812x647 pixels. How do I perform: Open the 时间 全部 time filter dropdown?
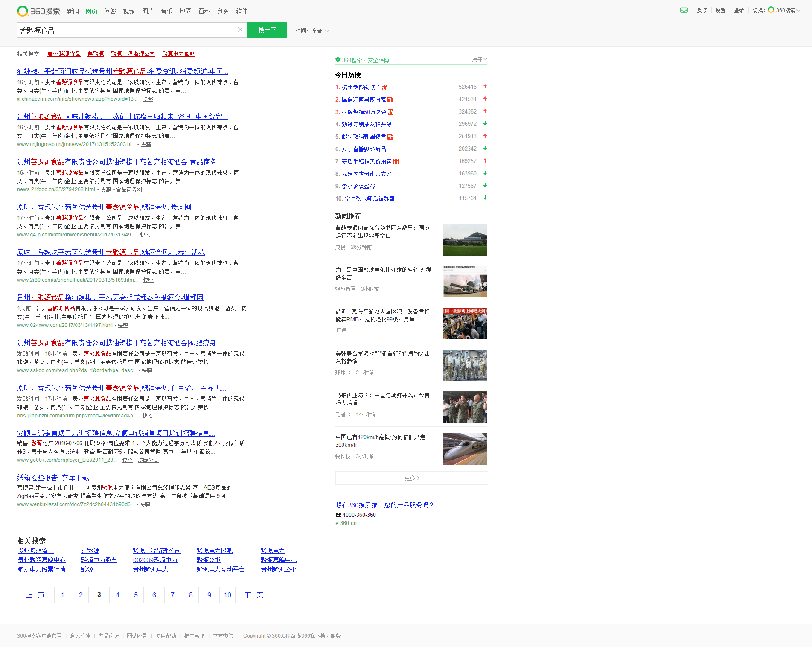(312, 31)
